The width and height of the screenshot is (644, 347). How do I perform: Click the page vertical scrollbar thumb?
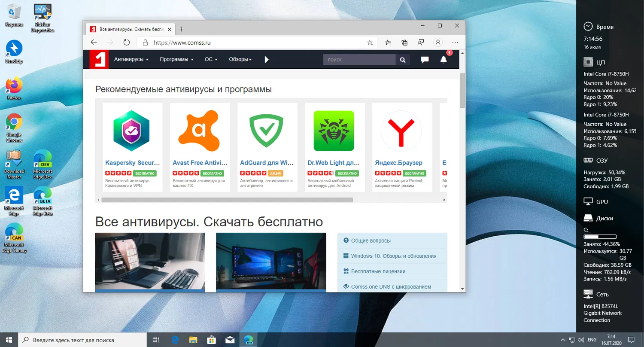click(462, 90)
